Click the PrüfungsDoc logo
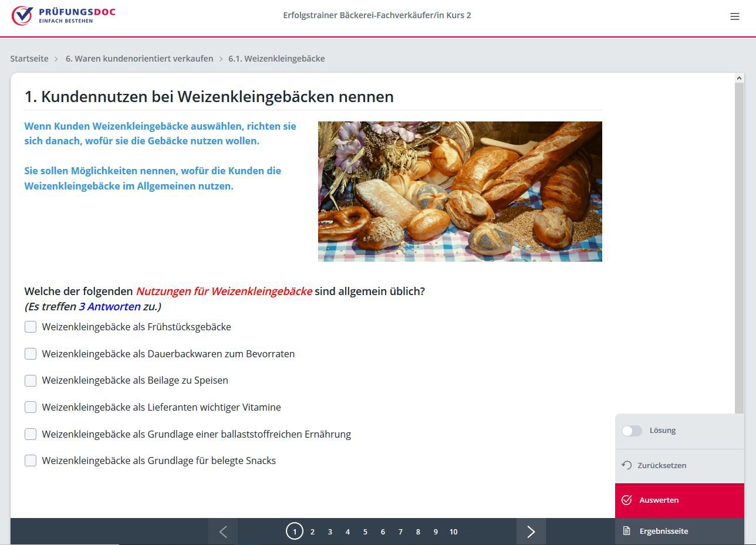The width and height of the screenshot is (756, 545). click(63, 16)
